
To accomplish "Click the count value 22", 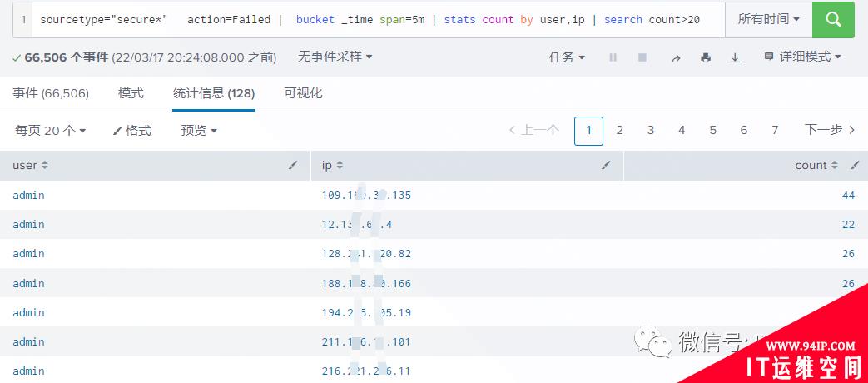I will point(848,225).
